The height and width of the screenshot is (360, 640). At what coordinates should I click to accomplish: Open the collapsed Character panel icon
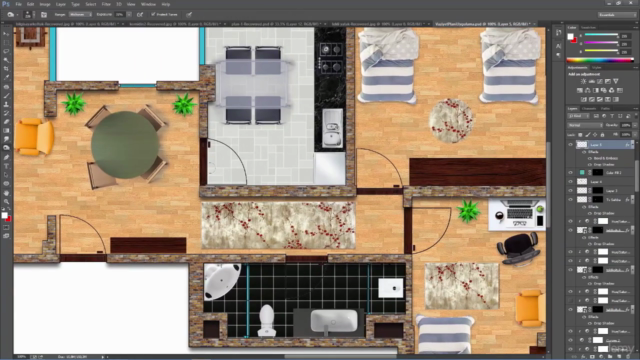[x=558, y=46]
